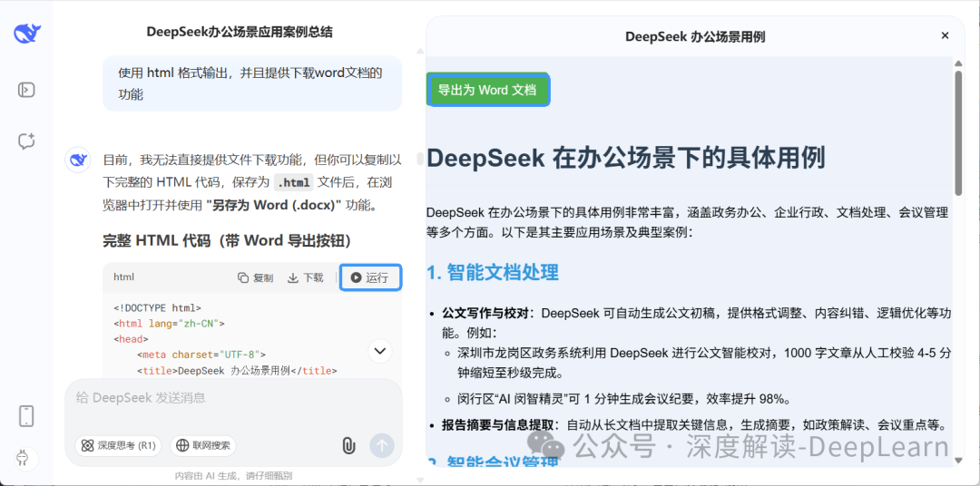Viewport: 980px width, 486px height.
Task: Click the html language label on code block
Action: pos(123,277)
